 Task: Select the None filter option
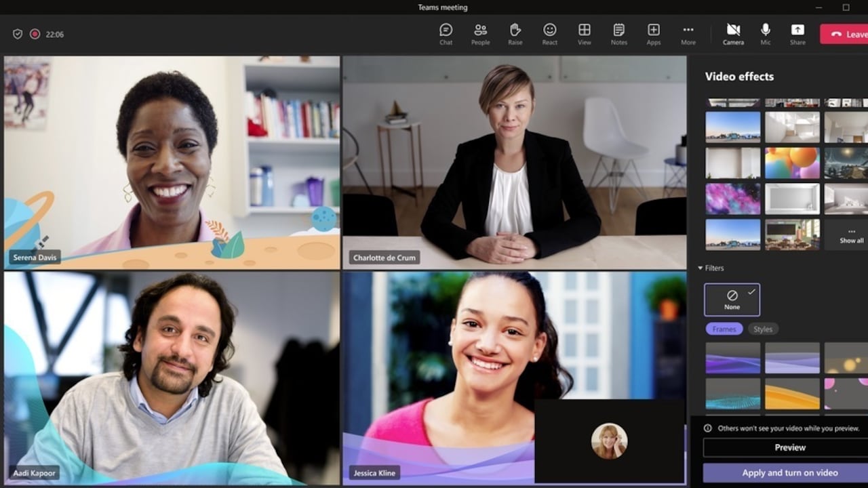pyautogui.click(x=732, y=299)
